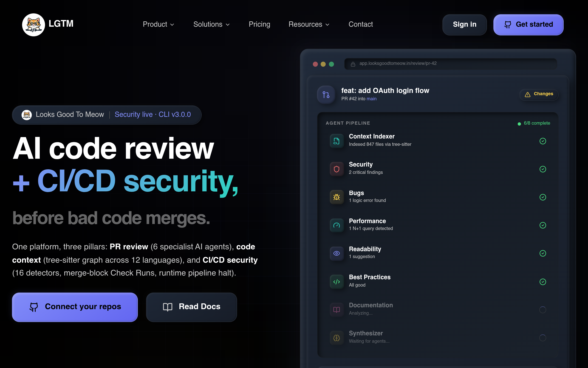The width and height of the screenshot is (588, 368).
Task: Click 1 N+1 query detected text
Action: (371, 229)
